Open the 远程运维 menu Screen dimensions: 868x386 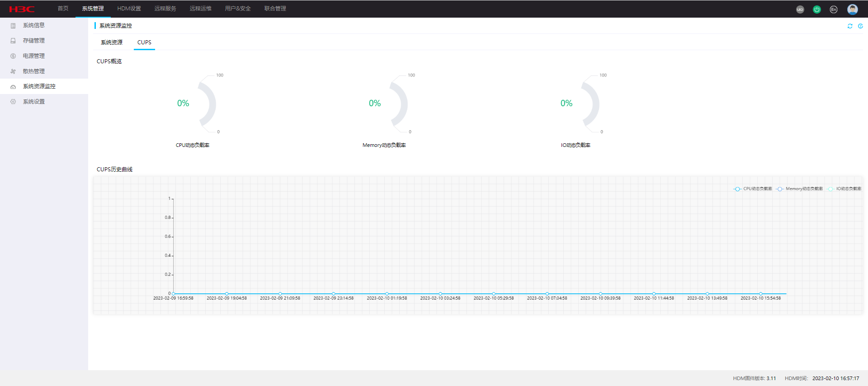pyautogui.click(x=201, y=9)
